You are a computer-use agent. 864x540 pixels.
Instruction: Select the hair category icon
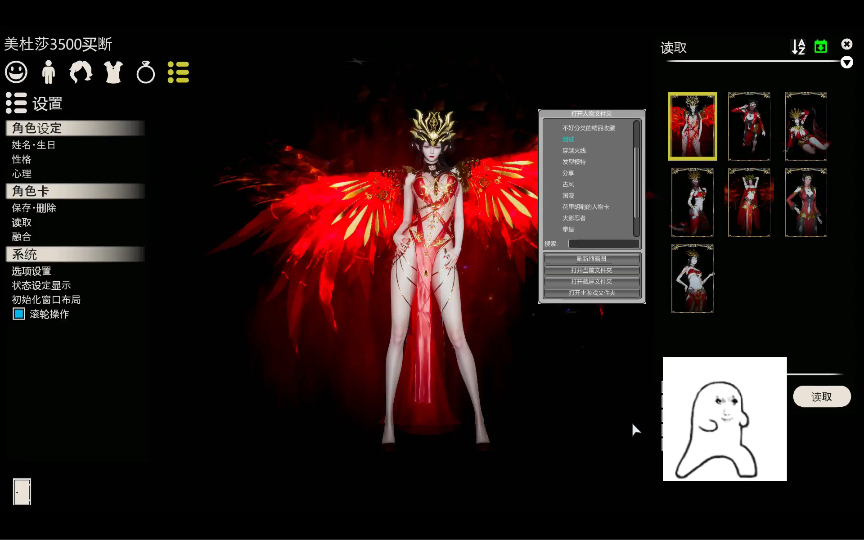pos(80,72)
